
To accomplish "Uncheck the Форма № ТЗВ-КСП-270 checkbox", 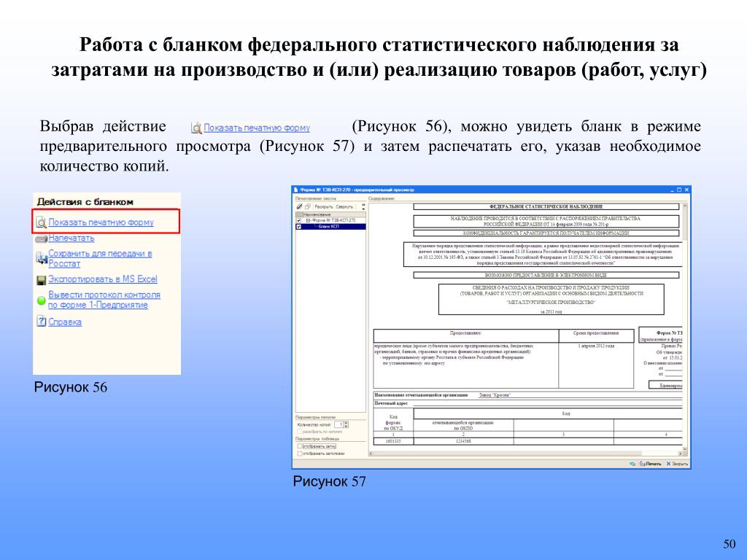I will (x=298, y=220).
